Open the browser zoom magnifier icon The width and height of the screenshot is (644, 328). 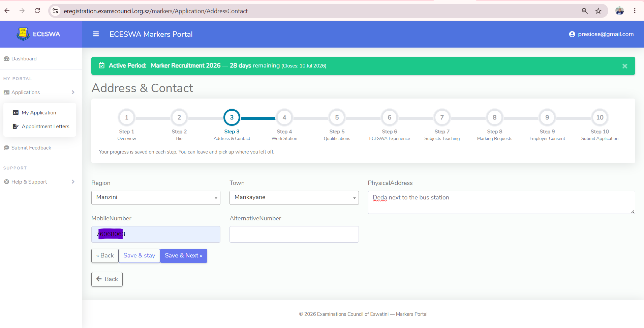(585, 11)
